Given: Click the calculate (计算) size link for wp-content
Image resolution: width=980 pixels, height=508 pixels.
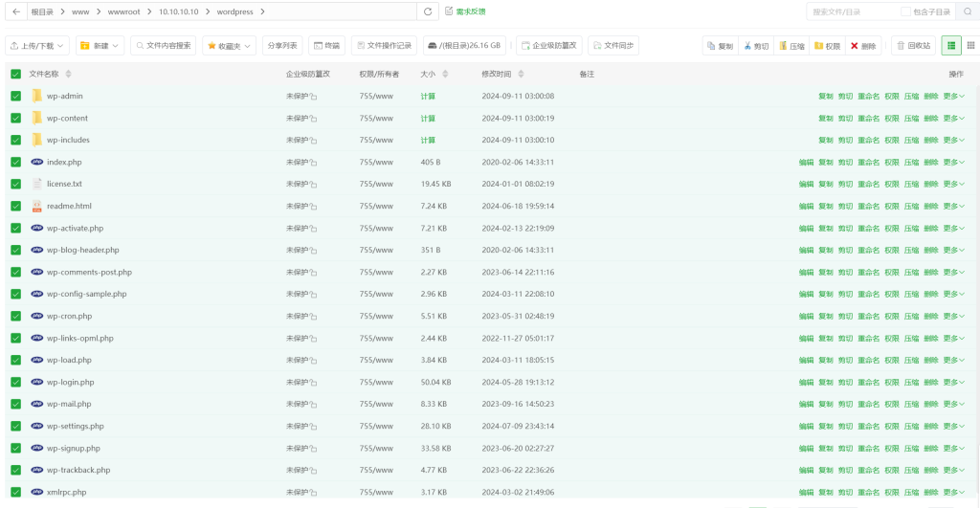Looking at the screenshot, I should click(x=428, y=118).
